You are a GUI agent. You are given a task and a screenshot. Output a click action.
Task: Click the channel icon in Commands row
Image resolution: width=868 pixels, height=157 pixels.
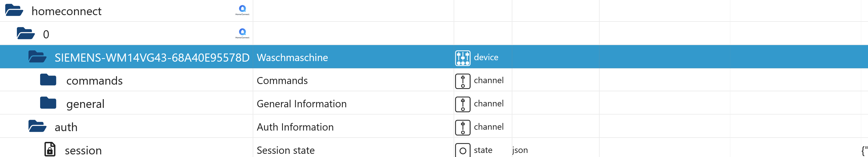click(463, 81)
